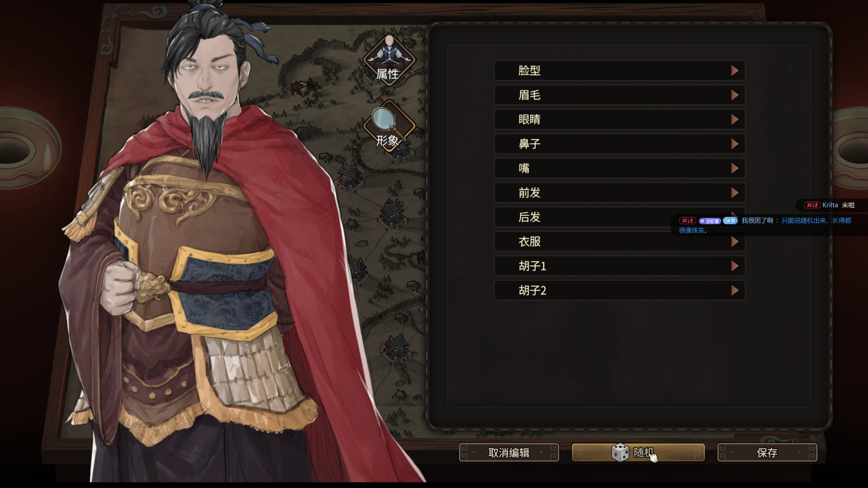The image size is (868, 488).
Task: Open the 嘴 option row
Action: pos(619,168)
